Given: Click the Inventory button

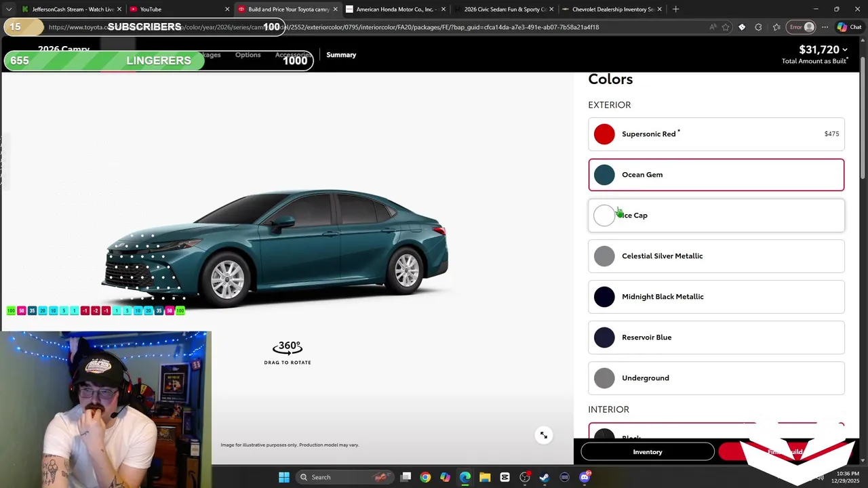Looking at the screenshot, I should [x=648, y=452].
